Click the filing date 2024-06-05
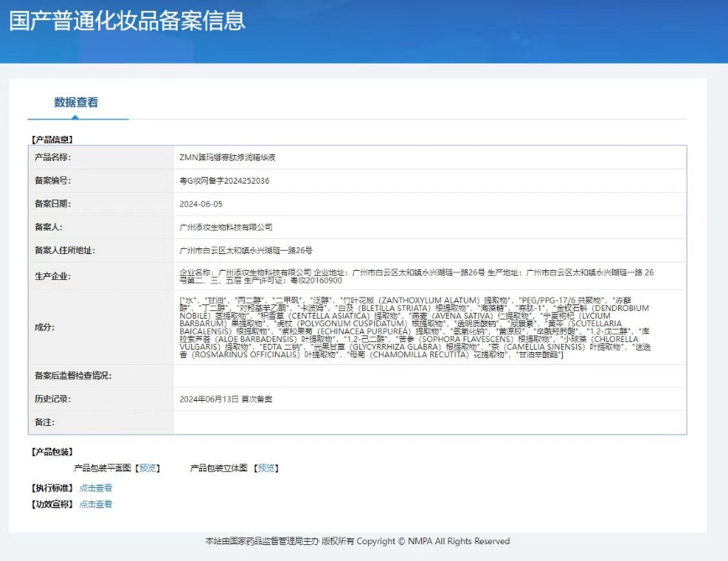The image size is (728, 561). coord(200,204)
